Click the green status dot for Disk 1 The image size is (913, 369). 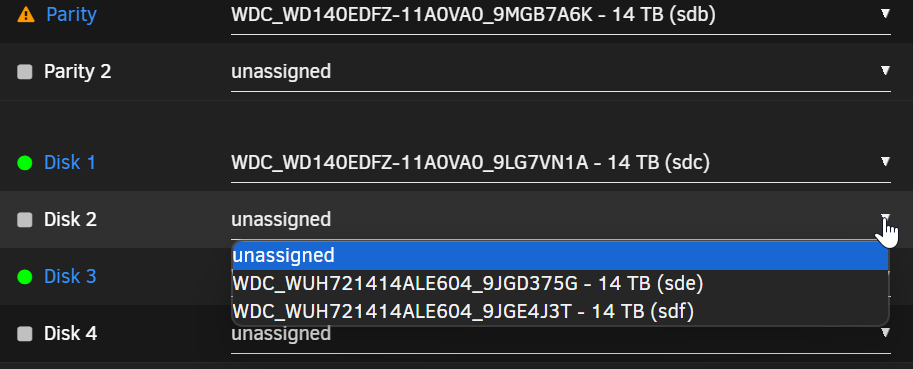click(x=24, y=163)
